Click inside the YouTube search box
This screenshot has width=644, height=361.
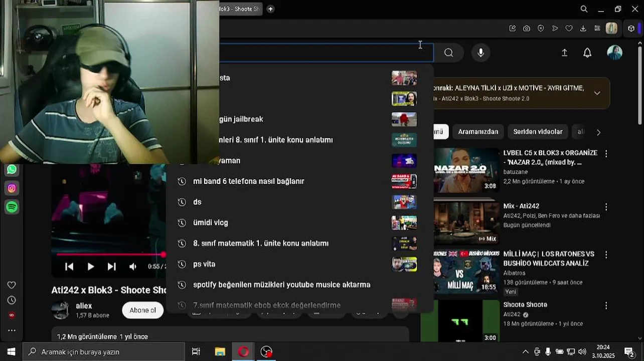(326, 53)
